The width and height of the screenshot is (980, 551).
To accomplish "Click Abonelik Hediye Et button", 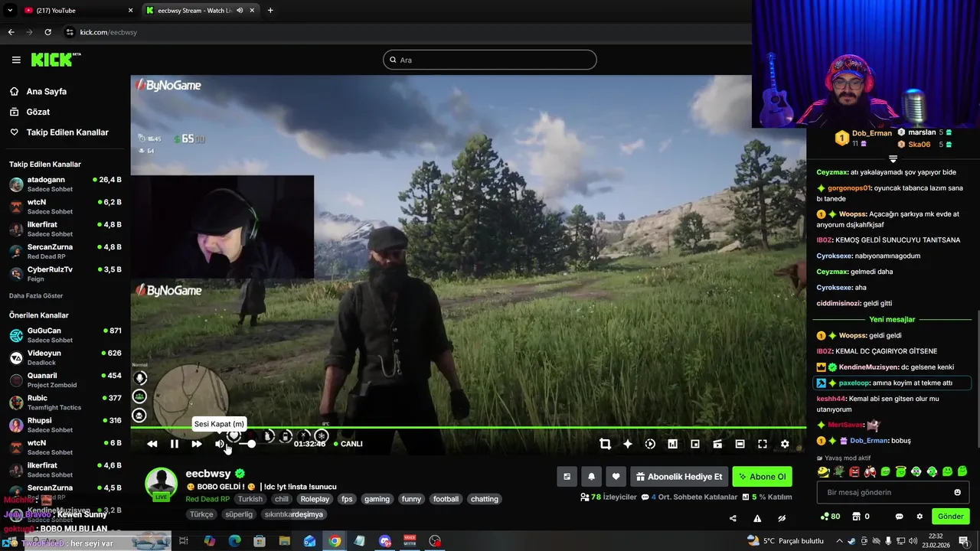I will [x=679, y=477].
